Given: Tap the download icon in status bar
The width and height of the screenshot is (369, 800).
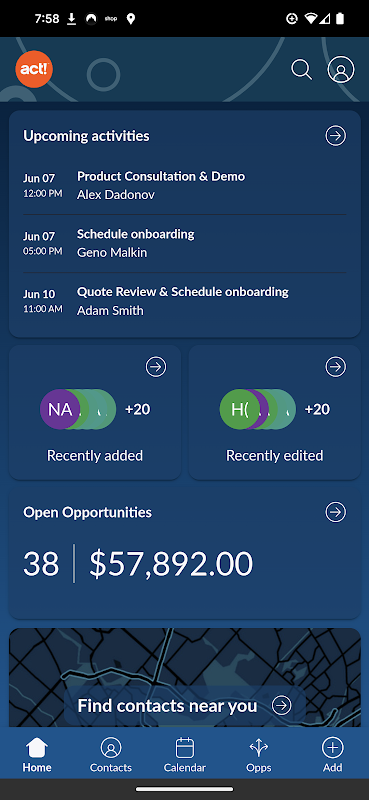Looking at the screenshot, I should pyautogui.click(x=72, y=19).
